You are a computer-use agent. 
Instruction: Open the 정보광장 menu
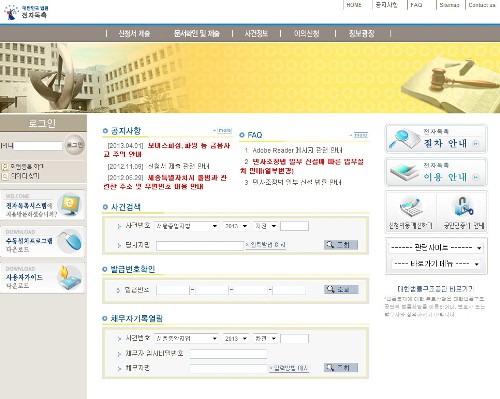(362, 33)
